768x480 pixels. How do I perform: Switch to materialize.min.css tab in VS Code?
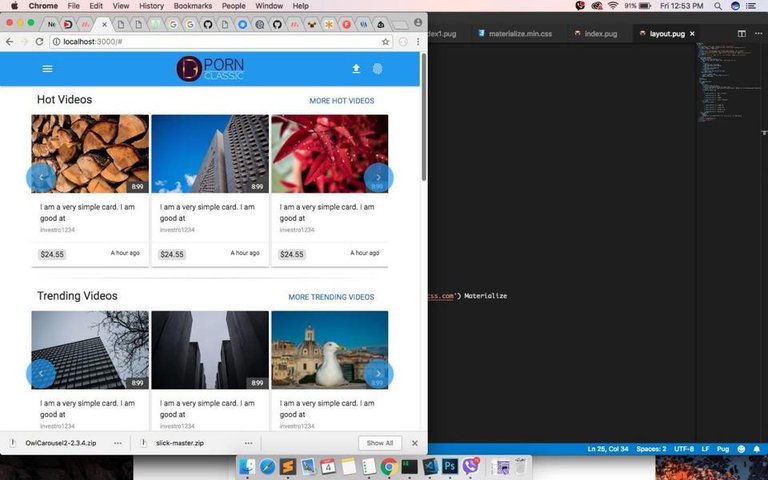point(515,33)
